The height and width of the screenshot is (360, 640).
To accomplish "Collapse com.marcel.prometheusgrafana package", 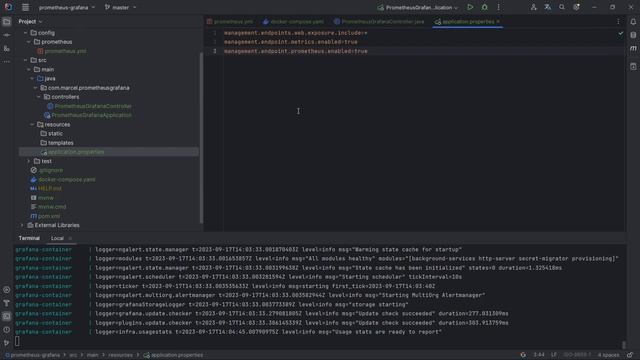I will [x=35, y=88].
